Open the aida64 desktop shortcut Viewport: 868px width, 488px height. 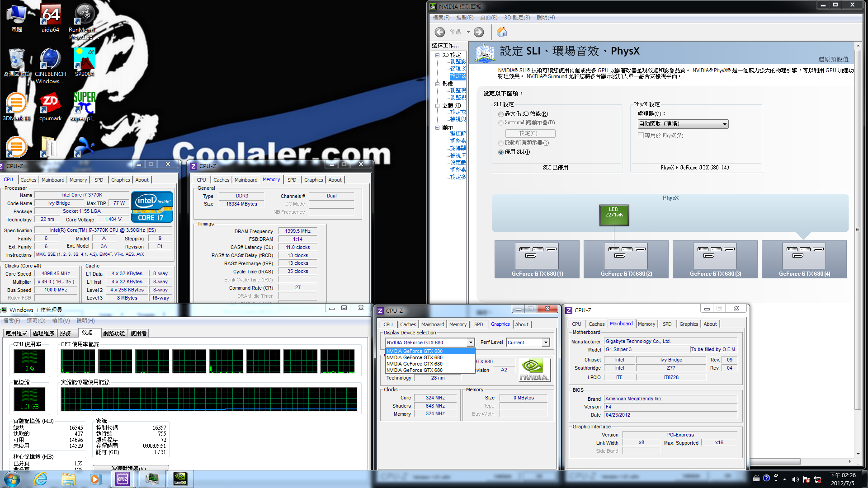(51, 18)
